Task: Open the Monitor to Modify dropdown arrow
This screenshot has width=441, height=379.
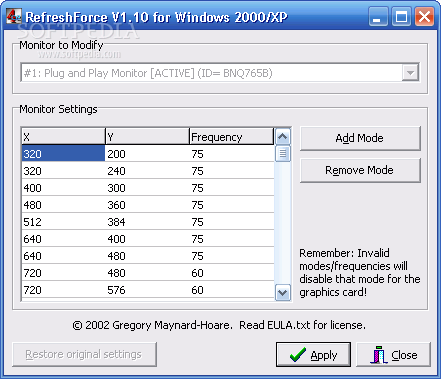Action: pos(410,73)
